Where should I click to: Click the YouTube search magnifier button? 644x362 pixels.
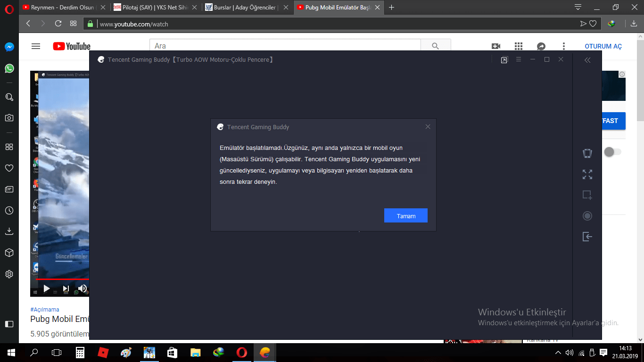point(436,46)
